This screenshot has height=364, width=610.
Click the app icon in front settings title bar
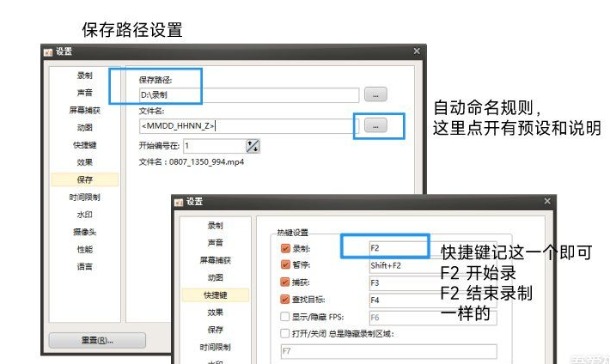coord(179,202)
